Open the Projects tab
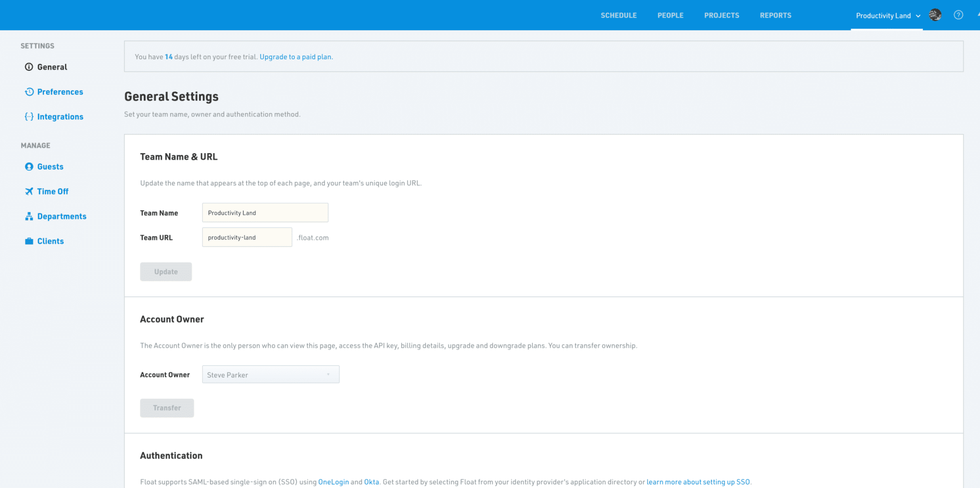This screenshot has height=488, width=980. pos(721,15)
